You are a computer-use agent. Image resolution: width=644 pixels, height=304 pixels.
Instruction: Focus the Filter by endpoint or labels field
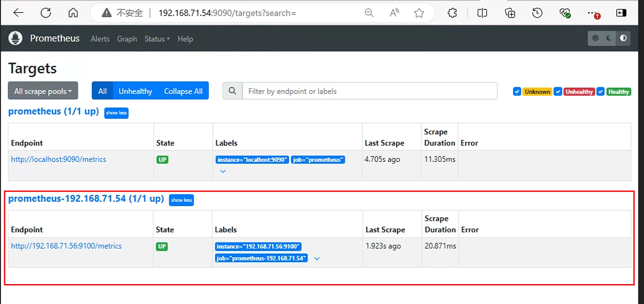coord(370,91)
